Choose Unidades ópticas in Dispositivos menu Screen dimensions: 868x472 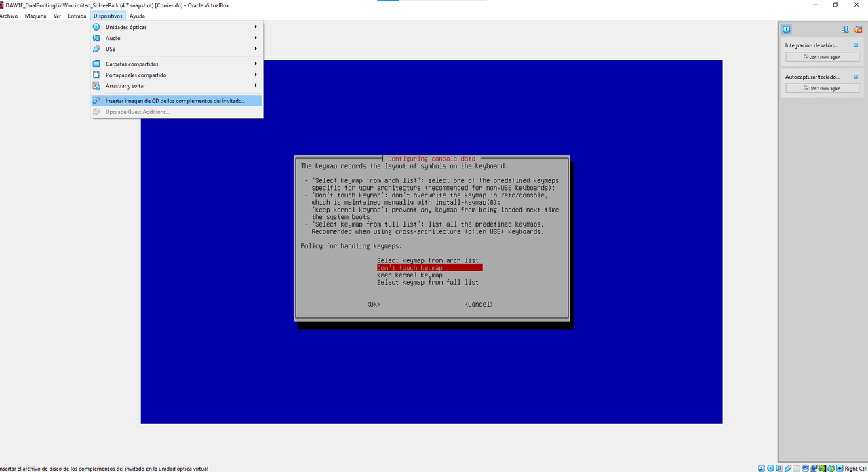pyautogui.click(x=177, y=27)
